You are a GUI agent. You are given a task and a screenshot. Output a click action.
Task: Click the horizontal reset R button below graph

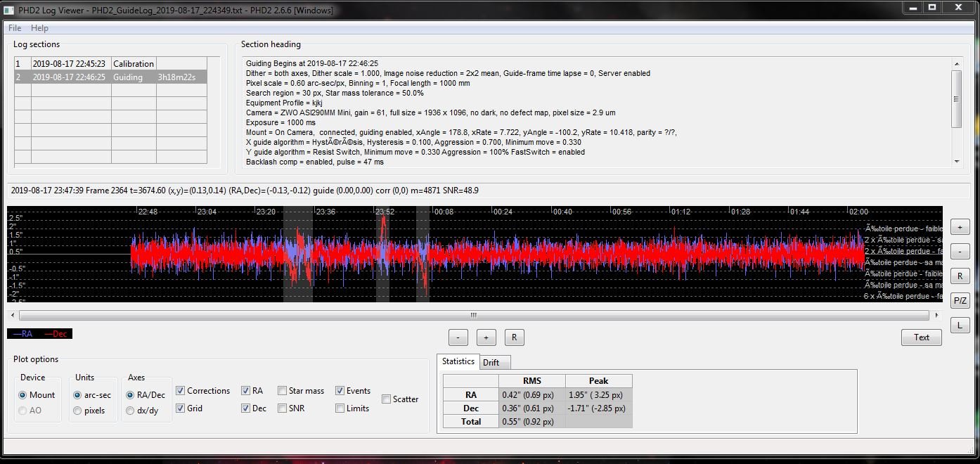pos(514,337)
